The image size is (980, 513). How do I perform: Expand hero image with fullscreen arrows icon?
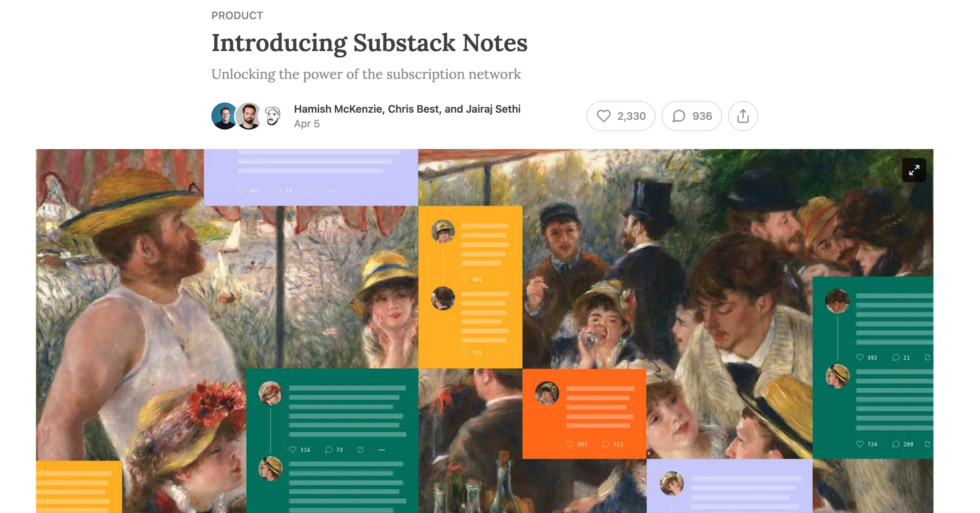point(914,170)
